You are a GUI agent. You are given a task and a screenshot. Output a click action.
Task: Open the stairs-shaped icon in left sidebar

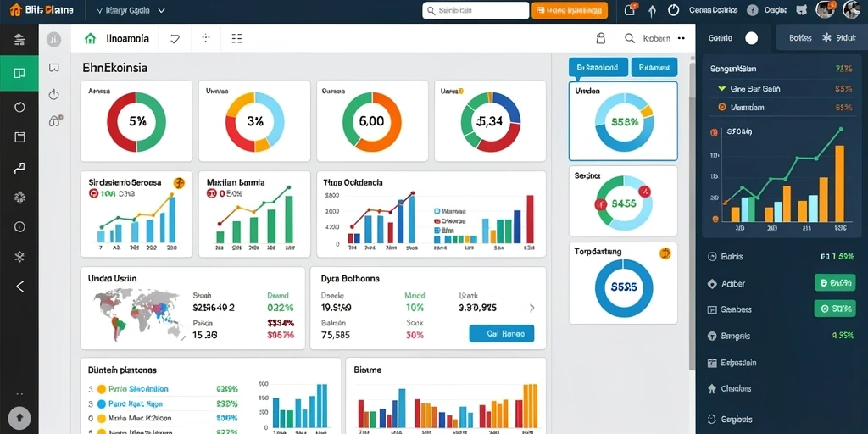tap(19, 168)
